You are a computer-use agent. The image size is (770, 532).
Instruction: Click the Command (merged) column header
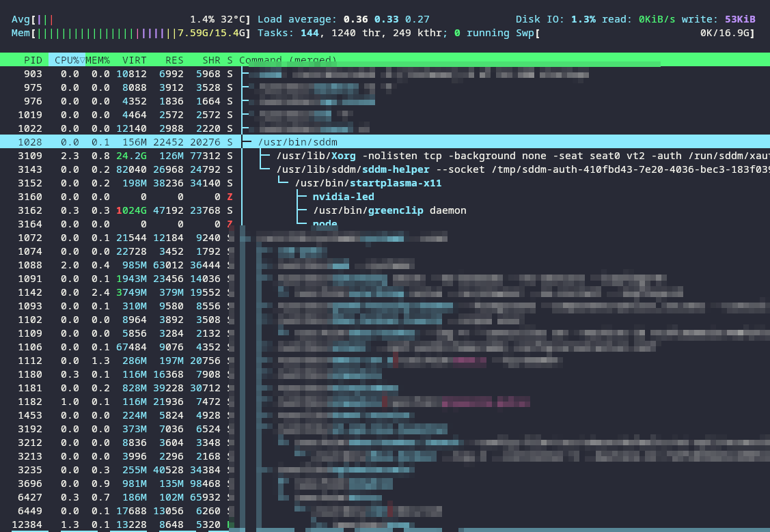(288, 60)
